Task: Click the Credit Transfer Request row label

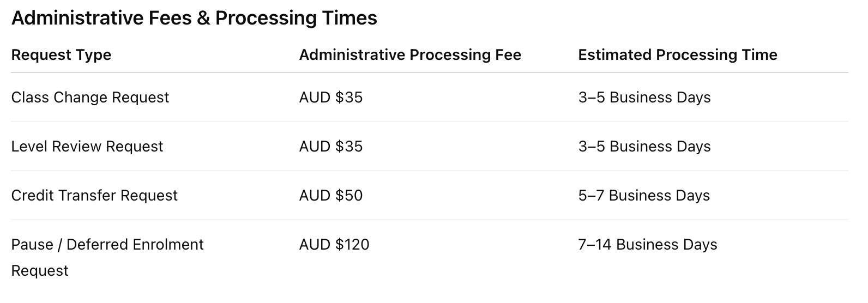Action: [x=94, y=196]
